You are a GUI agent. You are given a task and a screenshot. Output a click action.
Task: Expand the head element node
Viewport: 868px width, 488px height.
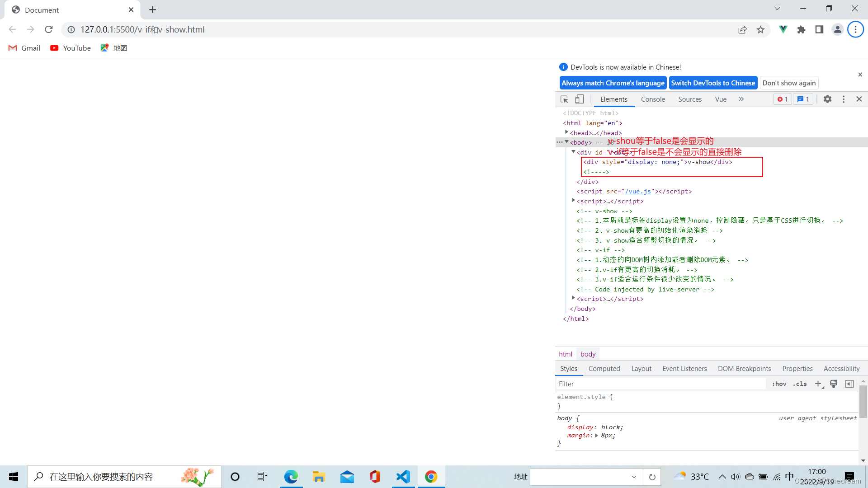566,132
